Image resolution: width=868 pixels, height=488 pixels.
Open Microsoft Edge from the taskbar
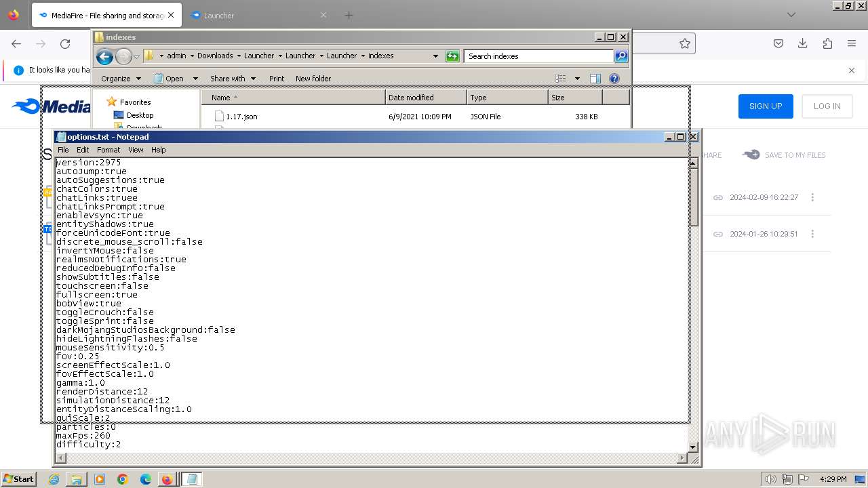click(x=145, y=479)
